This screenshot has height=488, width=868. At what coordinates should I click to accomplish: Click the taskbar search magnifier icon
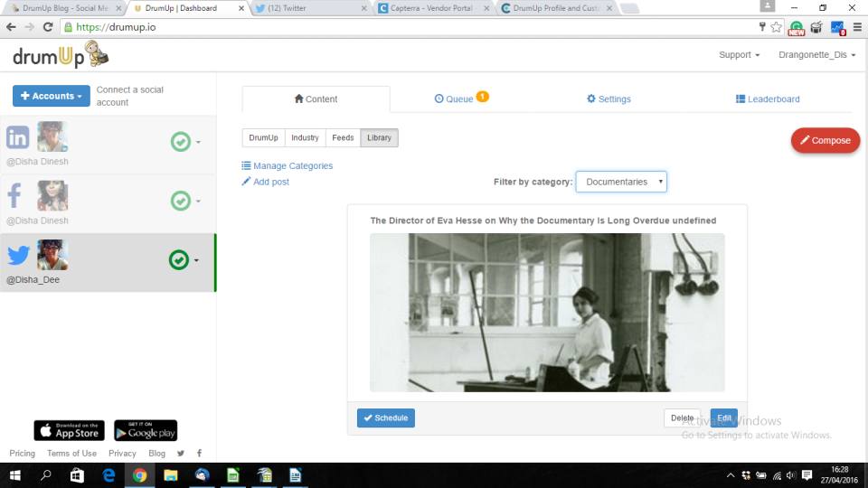(x=46, y=475)
